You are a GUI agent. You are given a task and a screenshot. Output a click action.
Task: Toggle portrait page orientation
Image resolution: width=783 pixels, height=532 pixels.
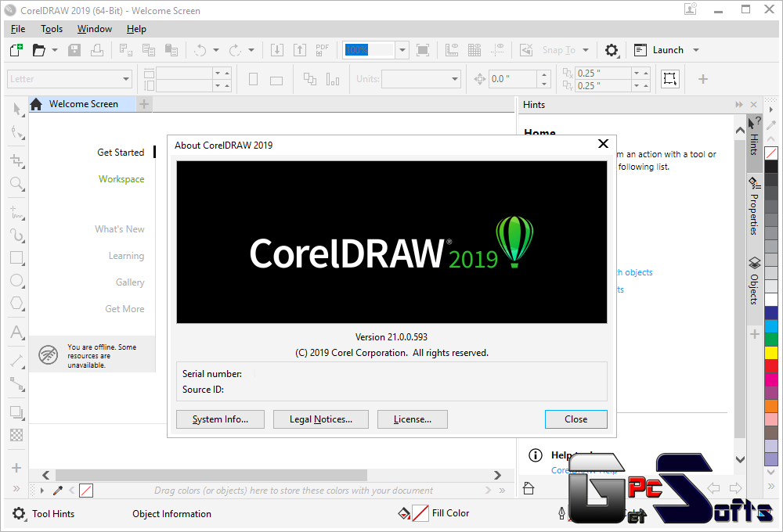(x=253, y=79)
